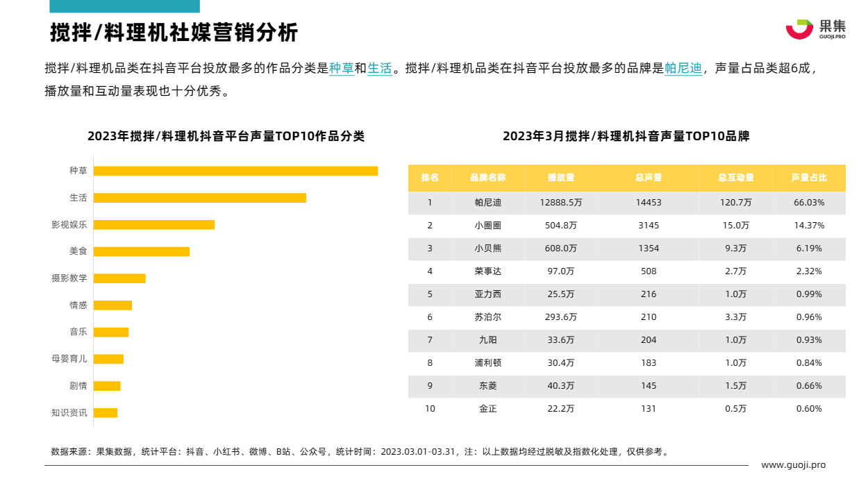
Task: Click the 排名 column header
Action: coord(430,178)
